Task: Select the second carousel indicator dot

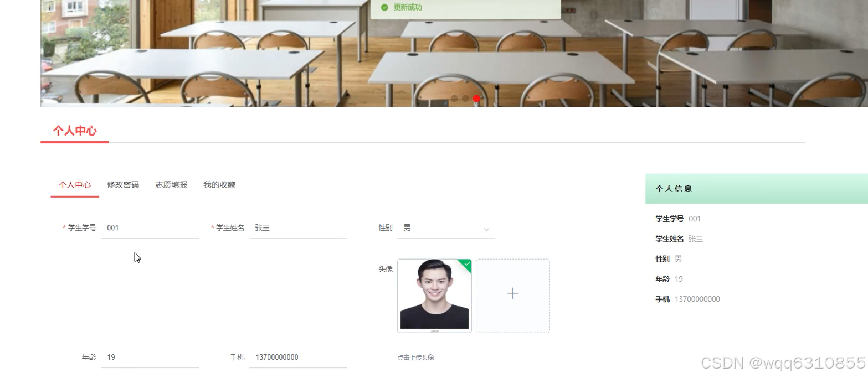Action: (465, 99)
